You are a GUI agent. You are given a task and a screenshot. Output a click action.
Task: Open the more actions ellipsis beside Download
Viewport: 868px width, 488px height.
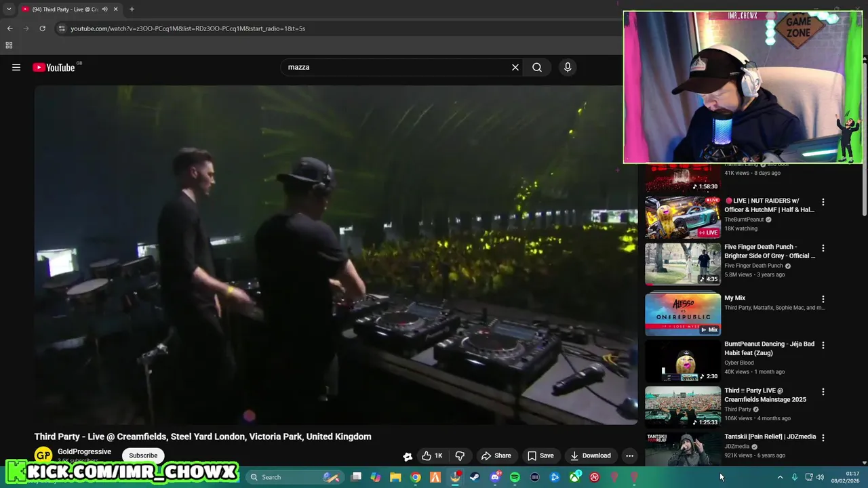(629, 455)
